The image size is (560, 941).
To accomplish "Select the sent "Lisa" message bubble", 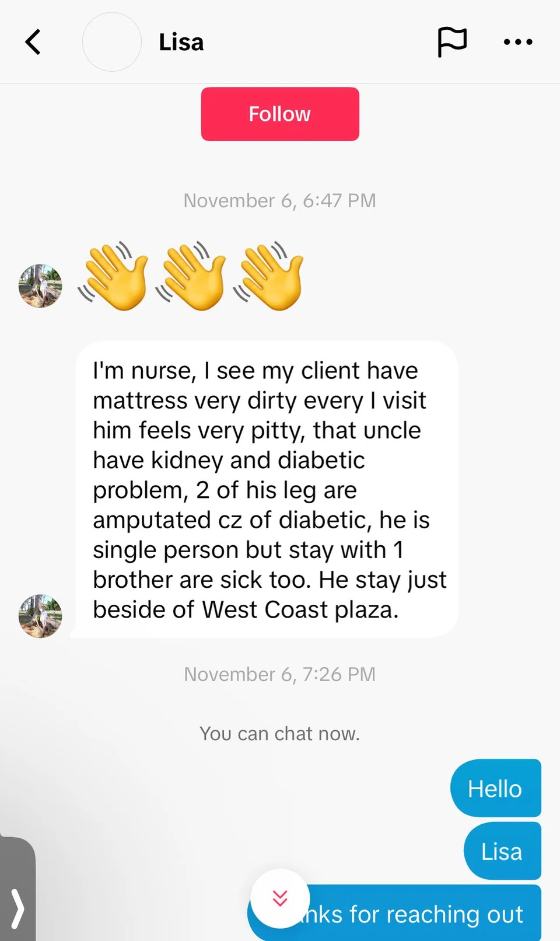I will [502, 851].
